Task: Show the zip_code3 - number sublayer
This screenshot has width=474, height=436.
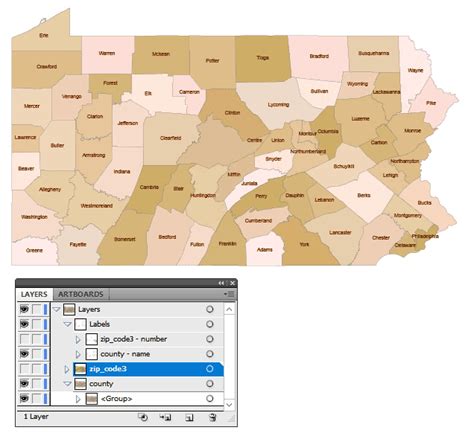Action: [24, 339]
